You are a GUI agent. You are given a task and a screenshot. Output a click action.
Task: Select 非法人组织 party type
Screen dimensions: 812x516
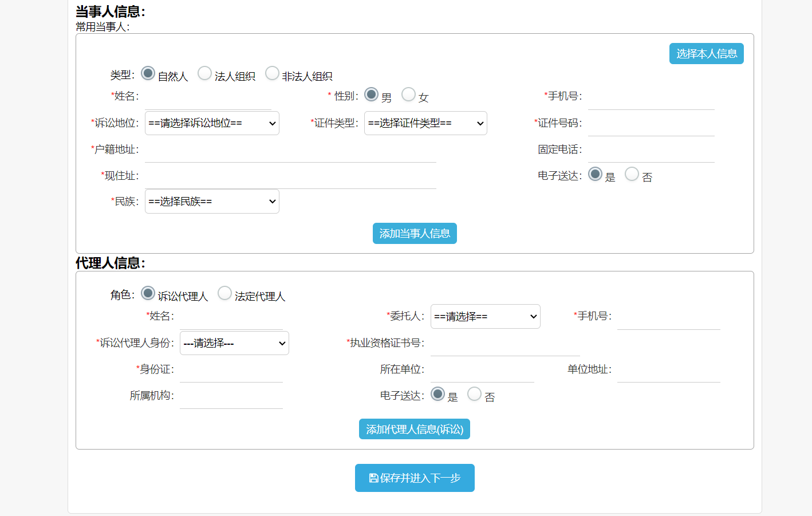272,73
